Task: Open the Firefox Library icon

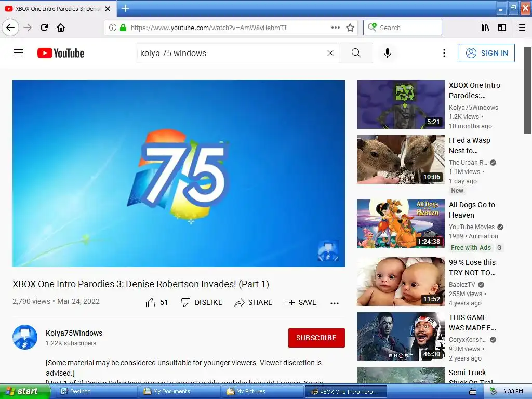Action: tap(485, 28)
